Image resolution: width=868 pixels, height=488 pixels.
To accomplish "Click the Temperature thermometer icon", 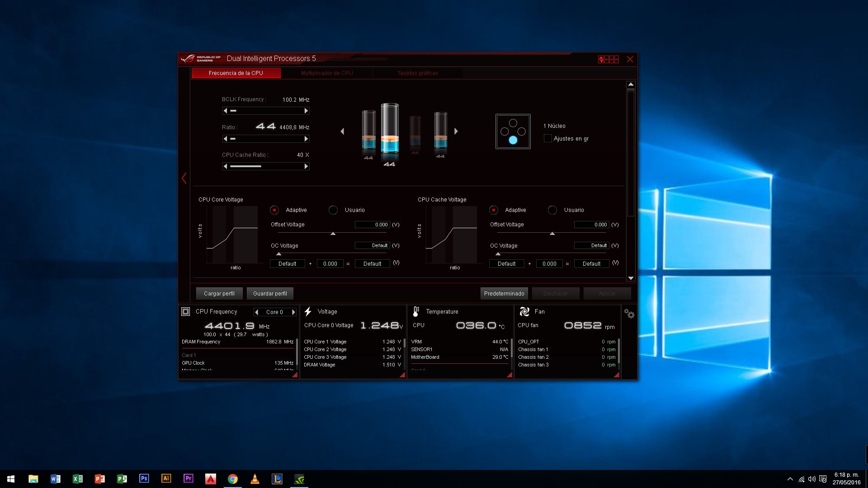I will pos(416,311).
